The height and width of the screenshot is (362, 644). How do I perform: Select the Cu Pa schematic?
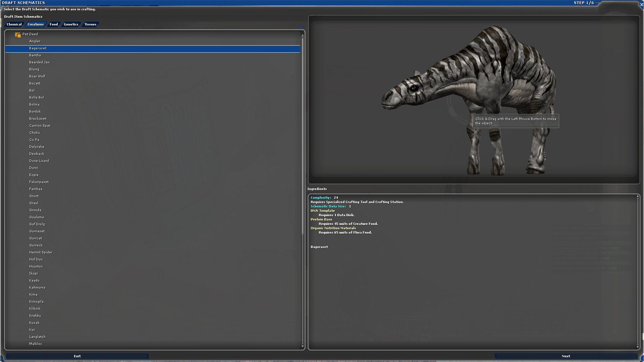[x=34, y=140]
